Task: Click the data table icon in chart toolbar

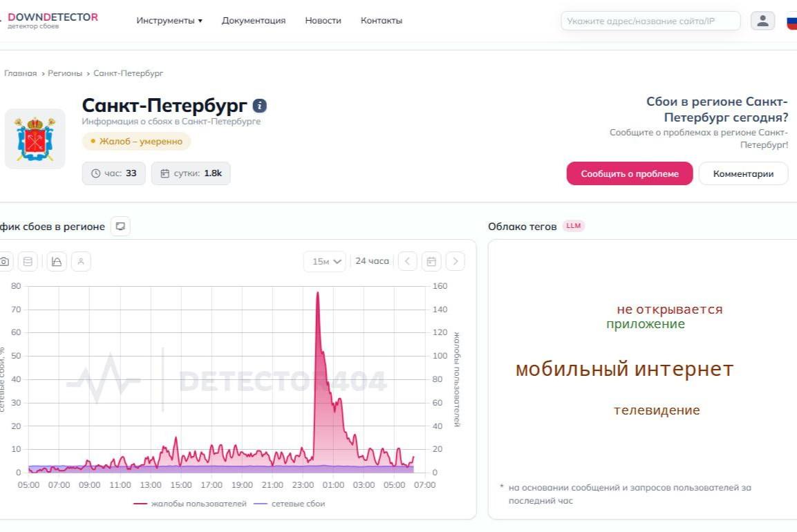Action: (x=28, y=262)
